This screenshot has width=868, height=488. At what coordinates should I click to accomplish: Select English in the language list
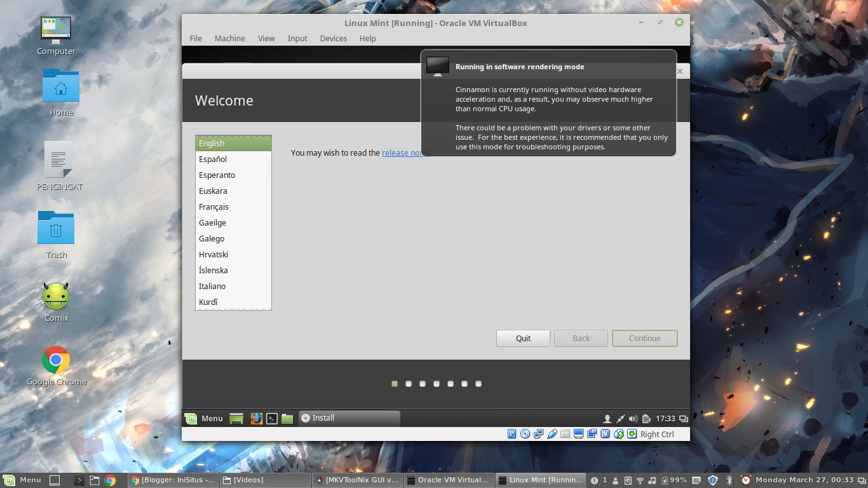[233, 144]
